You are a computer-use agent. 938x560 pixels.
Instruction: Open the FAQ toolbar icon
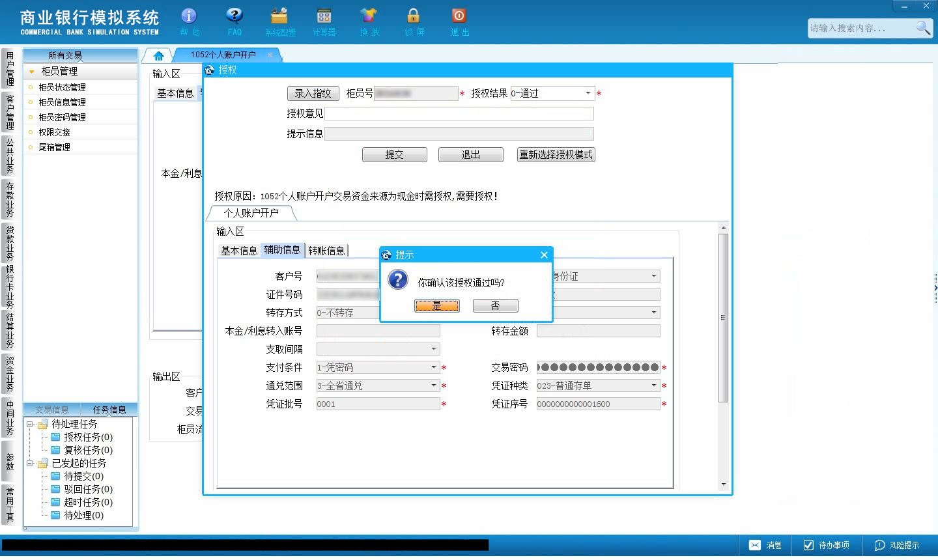234,21
